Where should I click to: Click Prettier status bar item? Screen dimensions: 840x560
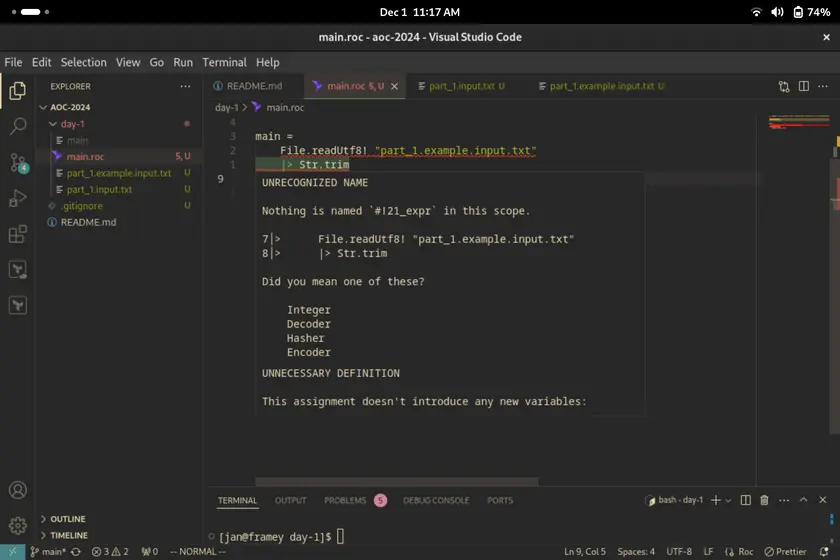pos(785,551)
